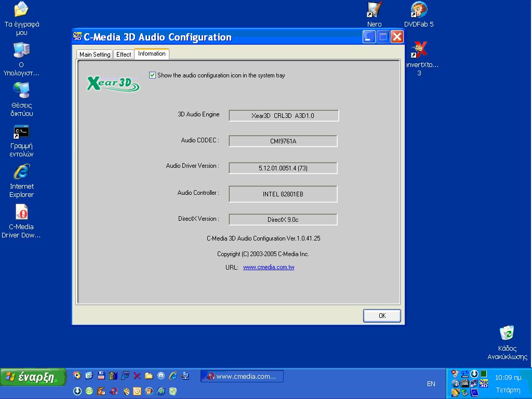This screenshot has width=532, height=399.
Task: Click the floppy disk quick launch icon
Action: point(101,375)
